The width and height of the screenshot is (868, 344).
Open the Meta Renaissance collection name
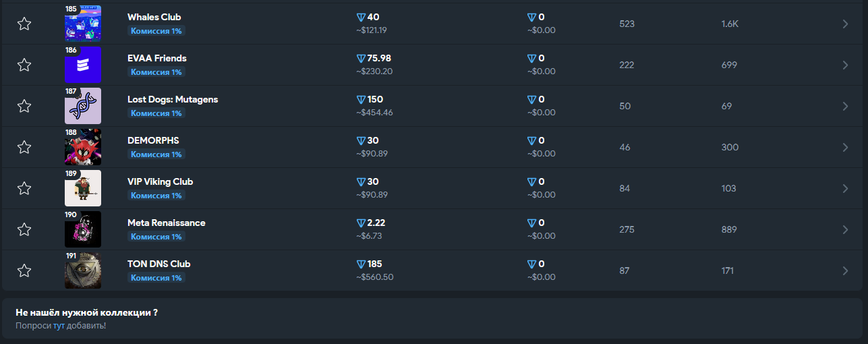tap(167, 223)
